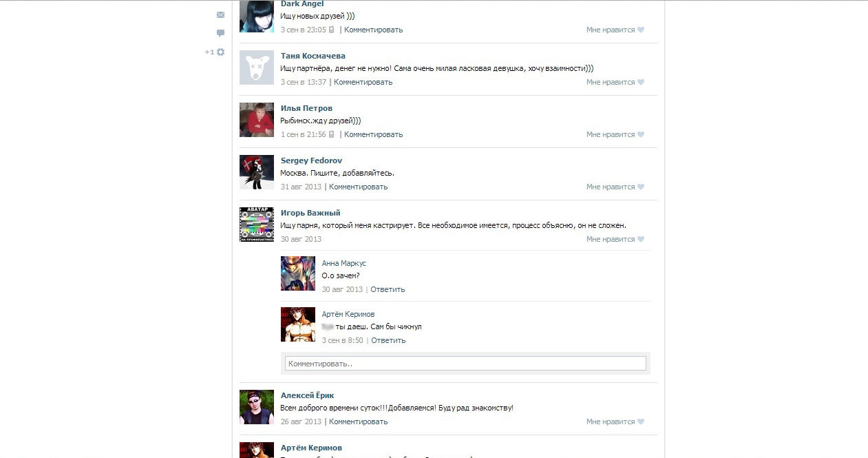The height and width of the screenshot is (458, 868).
Task: Open Таня Космачева's default avatar
Action: 257,67
